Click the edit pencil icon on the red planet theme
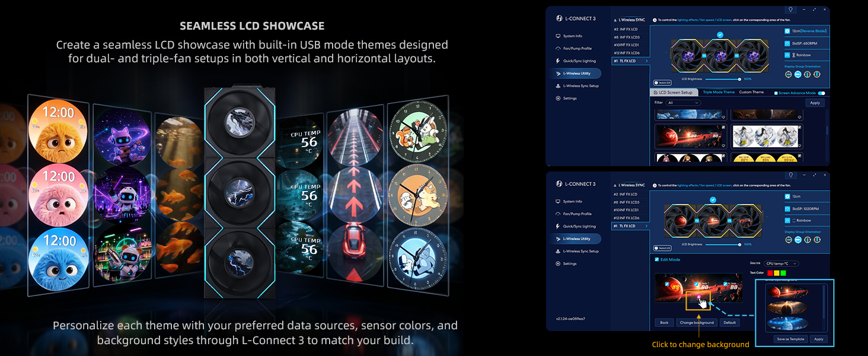Viewport: 868px width, 356px height. pyautogui.click(x=723, y=128)
